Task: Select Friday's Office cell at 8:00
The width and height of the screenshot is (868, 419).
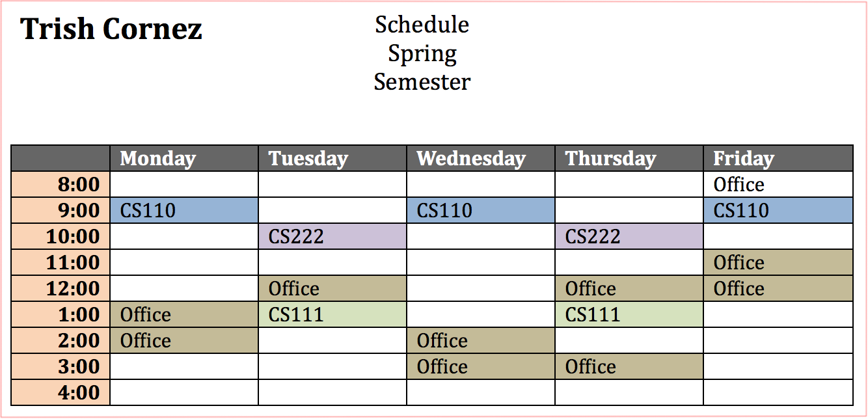Action: coord(778,185)
